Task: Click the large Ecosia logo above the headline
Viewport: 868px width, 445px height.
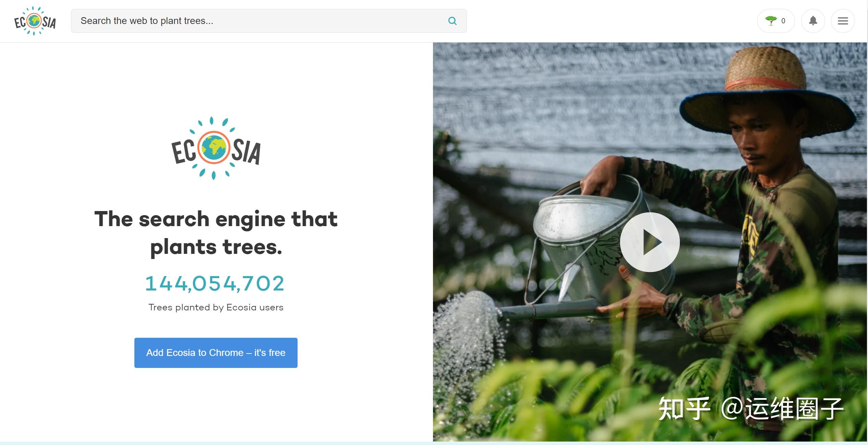Action: click(x=216, y=148)
